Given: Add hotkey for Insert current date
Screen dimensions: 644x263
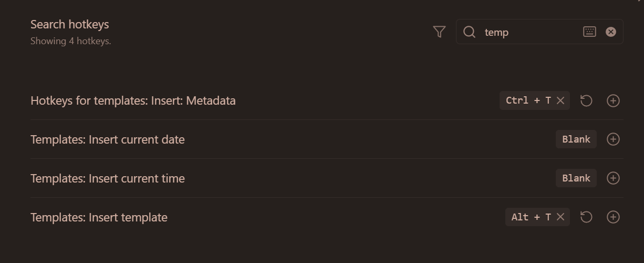Looking at the screenshot, I should (x=613, y=139).
